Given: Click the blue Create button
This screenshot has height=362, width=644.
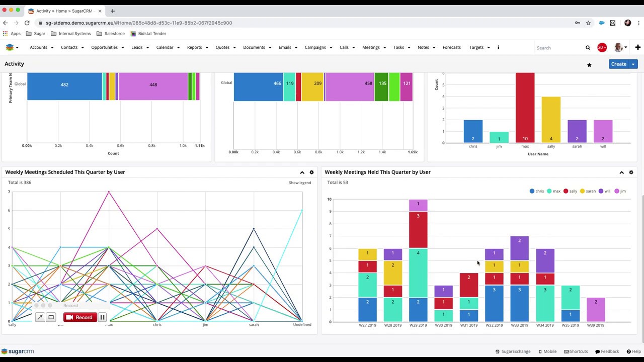Looking at the screenshot, I should [x=618, y=64].
